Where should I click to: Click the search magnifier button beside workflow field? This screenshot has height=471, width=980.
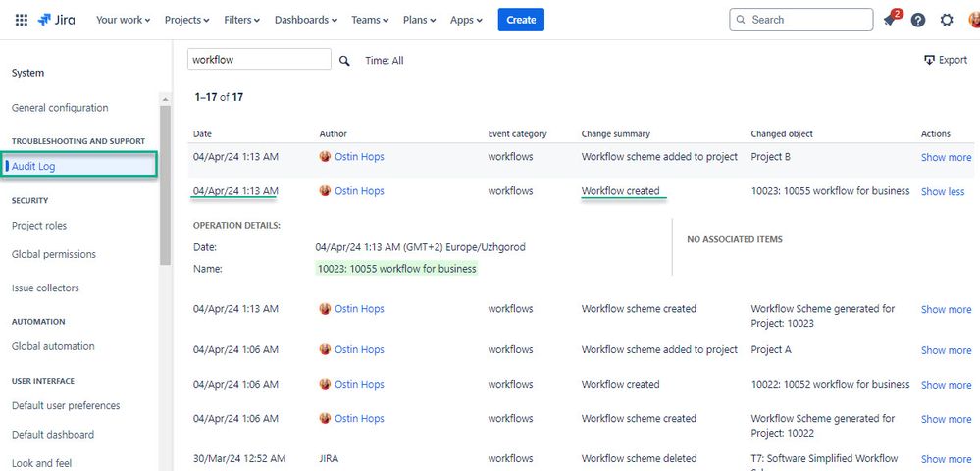click(x=344, y=61)
